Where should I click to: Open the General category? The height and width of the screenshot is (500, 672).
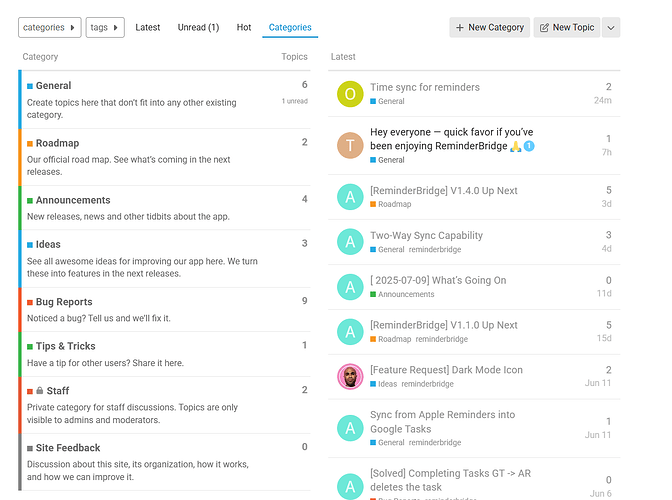point(54,86)
